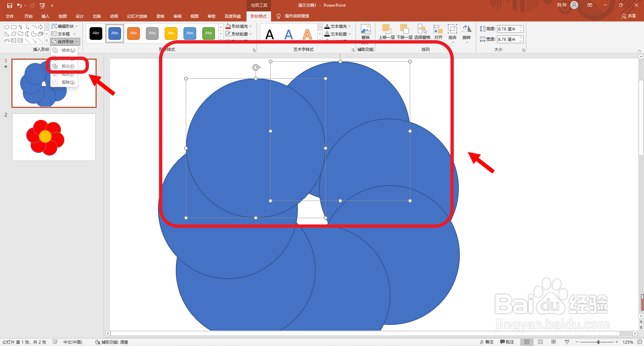This screenshot has height=346, width=644.
Task: Switch to the 插入 Insert tab
Action: pos(45,16)
